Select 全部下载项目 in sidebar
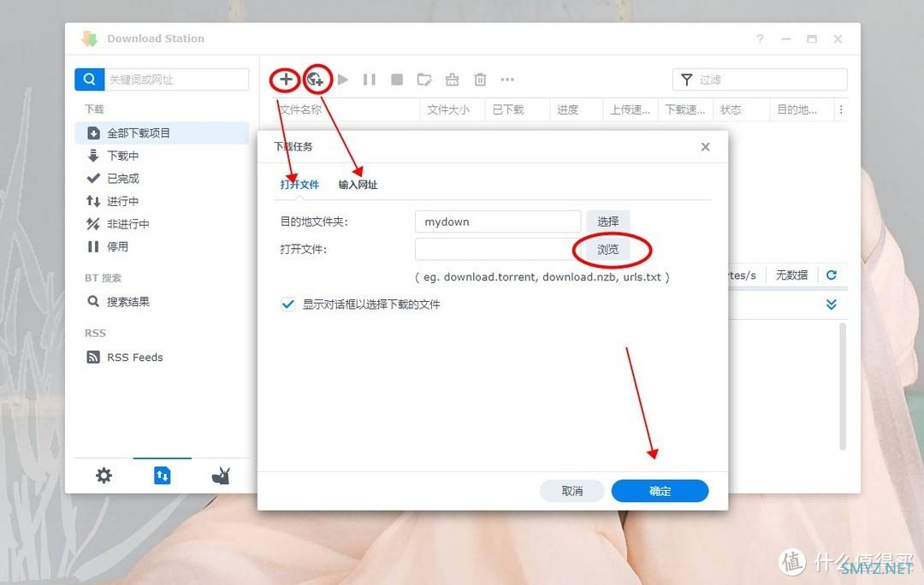The width and height of the screenshot is (924, 585). (162, 133)
